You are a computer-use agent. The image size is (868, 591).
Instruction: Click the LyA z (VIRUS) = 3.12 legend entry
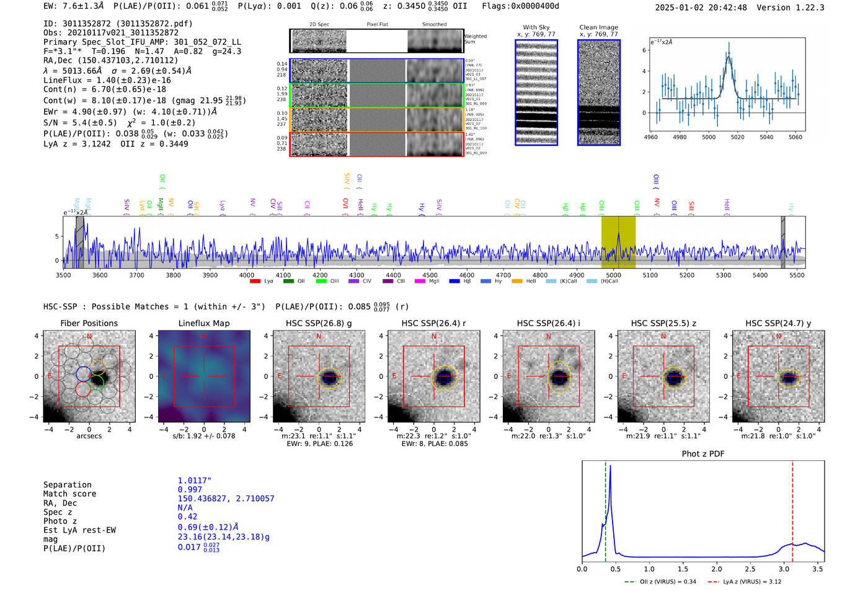(x=745, y=582)
